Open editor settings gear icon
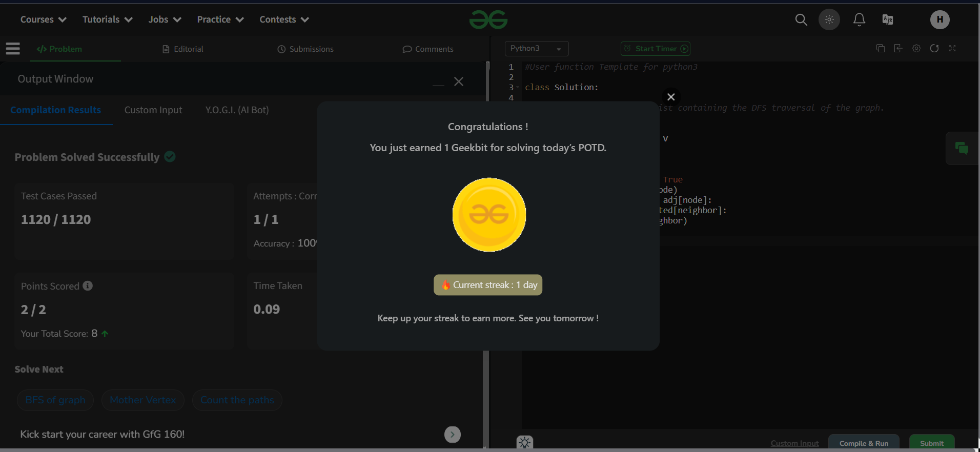 point(916,48)
